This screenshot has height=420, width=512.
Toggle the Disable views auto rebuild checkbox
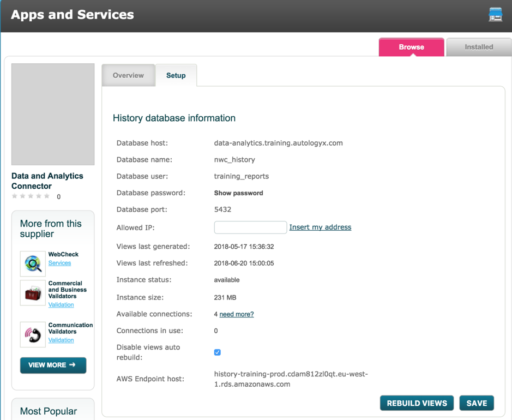coord(217,352)
